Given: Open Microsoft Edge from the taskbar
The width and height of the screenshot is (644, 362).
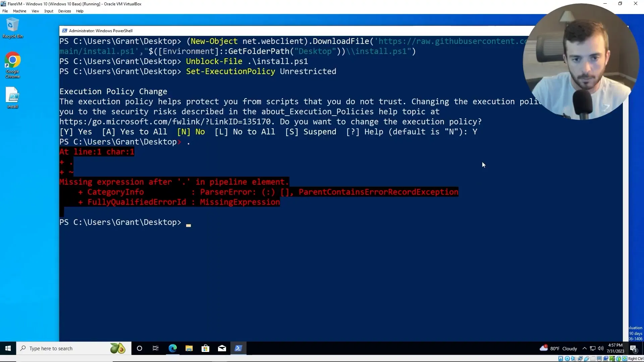Looking at the screenshot, I should [x=172, y=348].
